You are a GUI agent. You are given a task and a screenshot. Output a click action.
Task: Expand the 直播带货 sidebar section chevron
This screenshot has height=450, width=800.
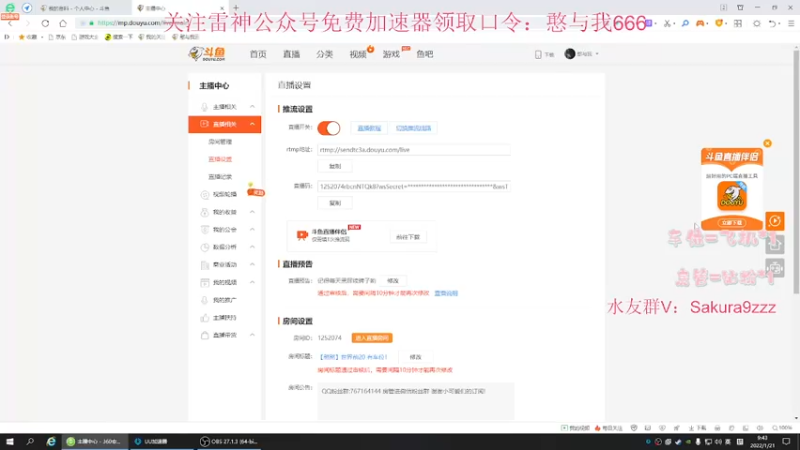coord(252,335)
